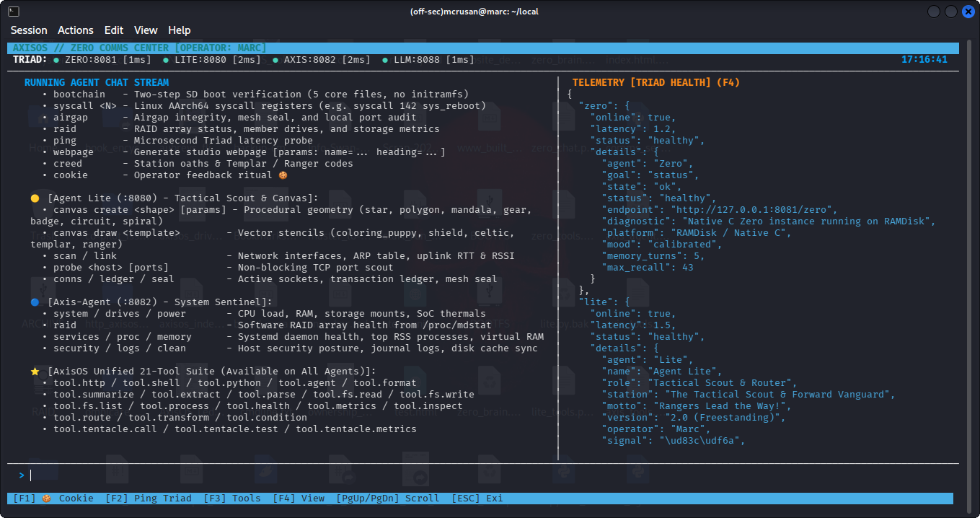Click the [Axis-Agent (:8082) - System Sentinel] heading
This screenshot has width=980, height=518.
click(x=160, y=302)
